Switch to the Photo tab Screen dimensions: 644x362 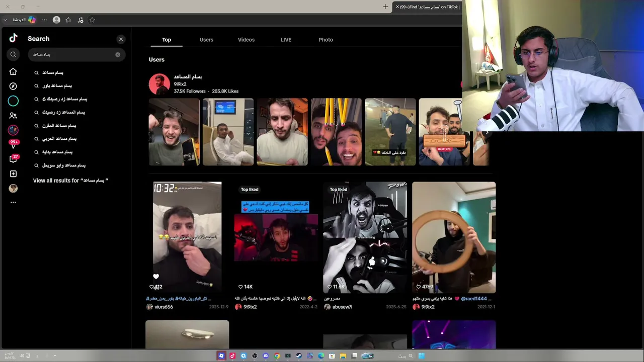(326, 40)
